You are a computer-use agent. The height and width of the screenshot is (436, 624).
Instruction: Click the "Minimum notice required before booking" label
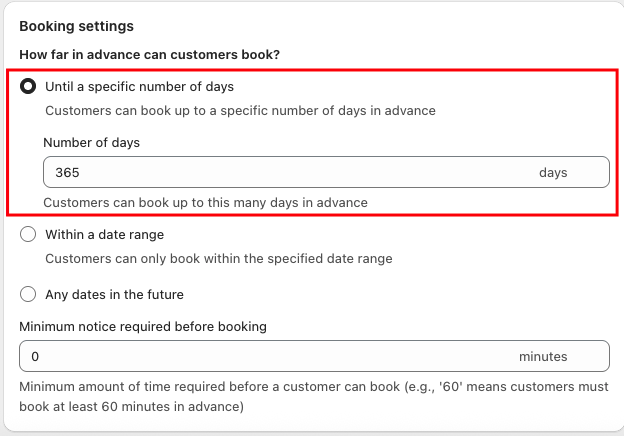143,326
